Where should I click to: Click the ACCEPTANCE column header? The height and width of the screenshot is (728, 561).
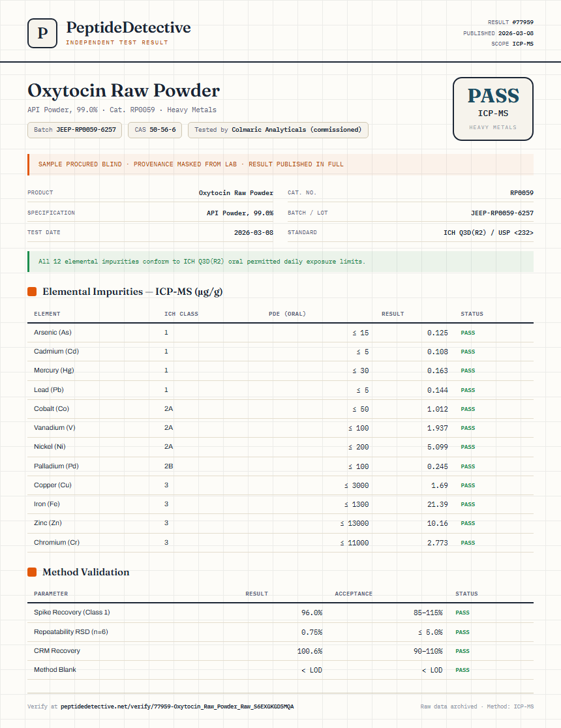pos(354,594)
